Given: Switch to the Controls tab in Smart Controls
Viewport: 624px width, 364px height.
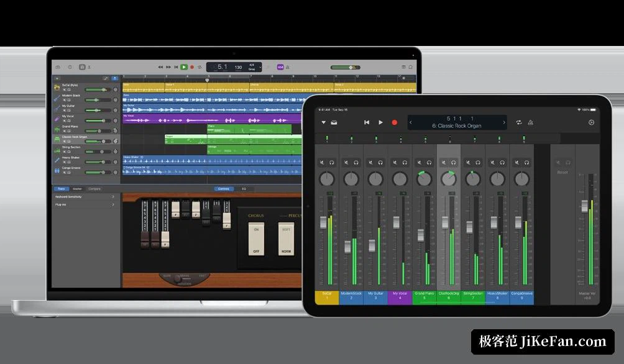Looking at the screenshot, I should (224, 189).
